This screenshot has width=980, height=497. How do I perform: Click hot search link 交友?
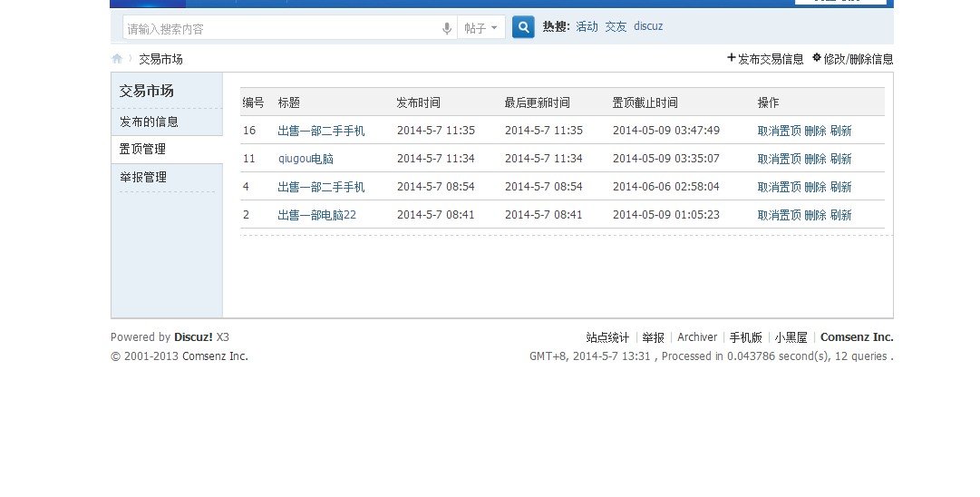click(x=616, y=26)
